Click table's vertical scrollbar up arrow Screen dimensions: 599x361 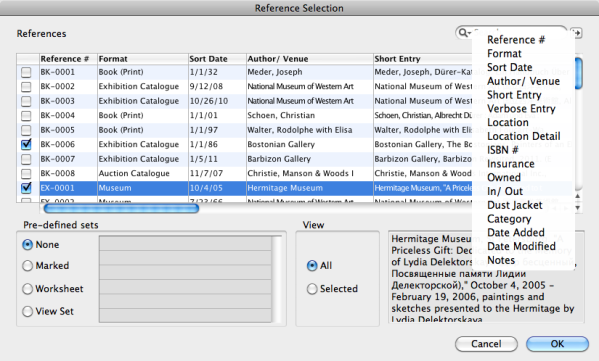point(578,196)
